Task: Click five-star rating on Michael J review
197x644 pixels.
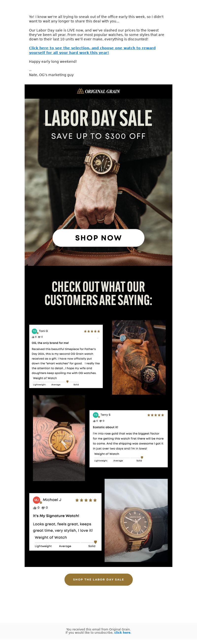Action: tap(86, 500)
